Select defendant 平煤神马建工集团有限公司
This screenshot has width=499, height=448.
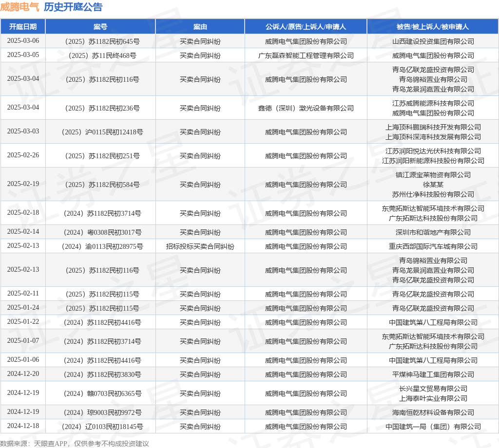point(433,374)
